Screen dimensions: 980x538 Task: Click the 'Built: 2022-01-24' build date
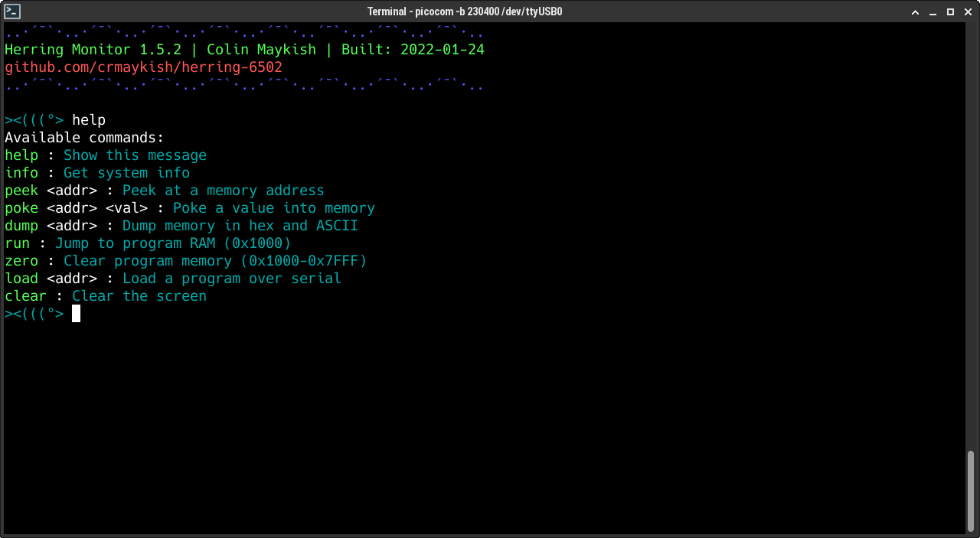[413, 50]
